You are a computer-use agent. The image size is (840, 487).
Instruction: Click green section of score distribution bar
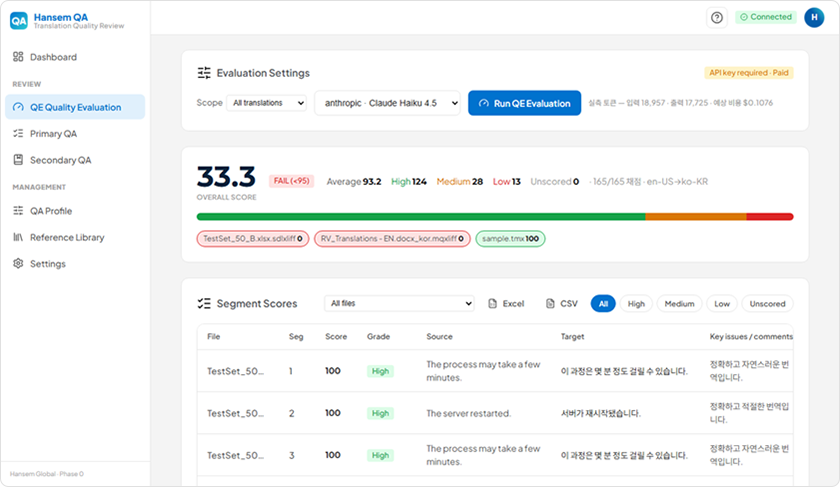coord(421,216)
